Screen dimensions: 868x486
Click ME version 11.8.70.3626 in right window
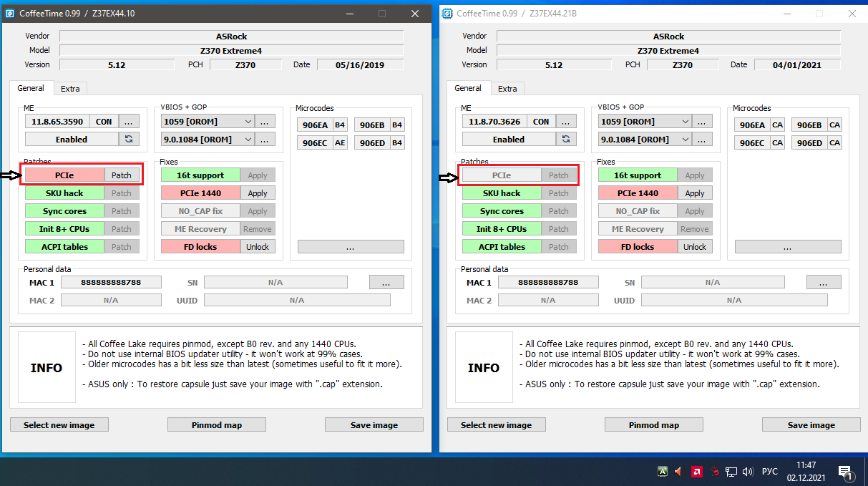[494, 122]
